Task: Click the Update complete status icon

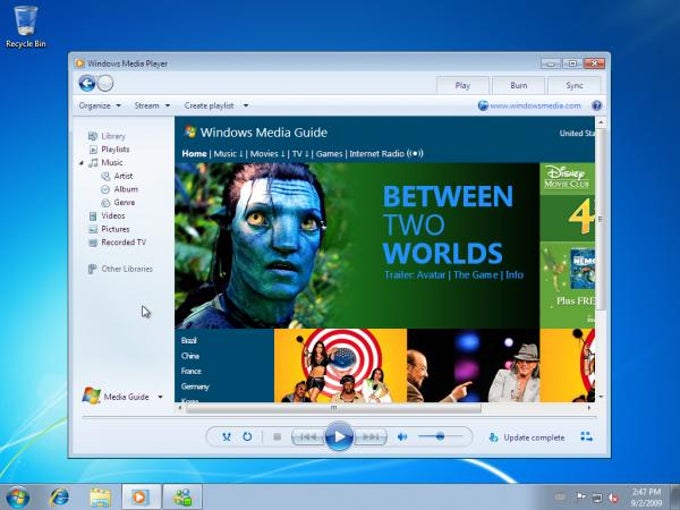Action: 493,437
